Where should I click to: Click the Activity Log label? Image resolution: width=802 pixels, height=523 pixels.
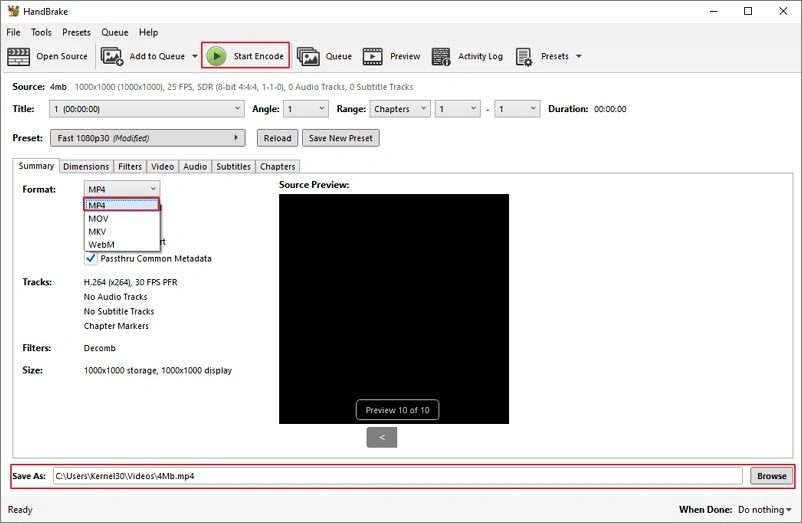coord(480,56)
